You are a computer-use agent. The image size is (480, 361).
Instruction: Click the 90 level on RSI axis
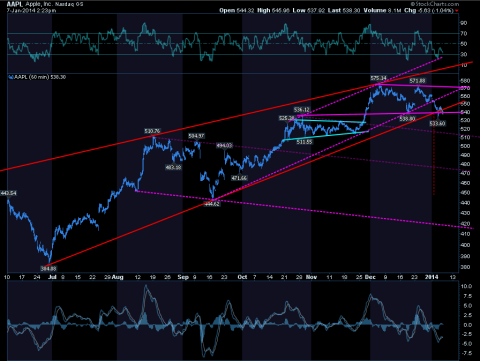[x=464, y=23]
